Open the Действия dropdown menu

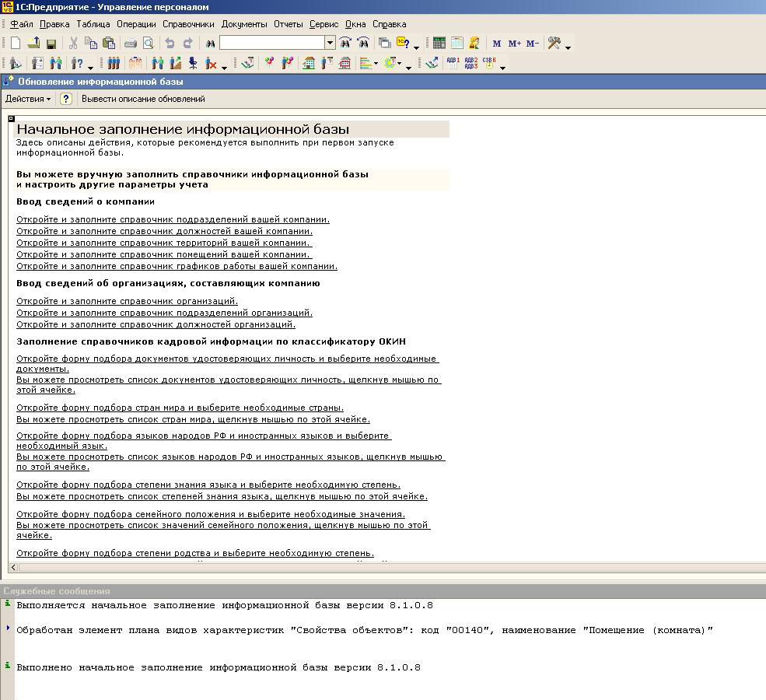28,99
